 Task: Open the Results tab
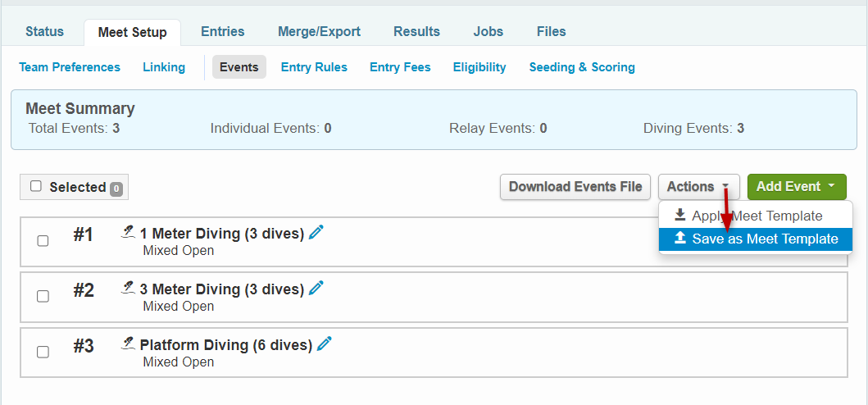[x=416, y=32]
